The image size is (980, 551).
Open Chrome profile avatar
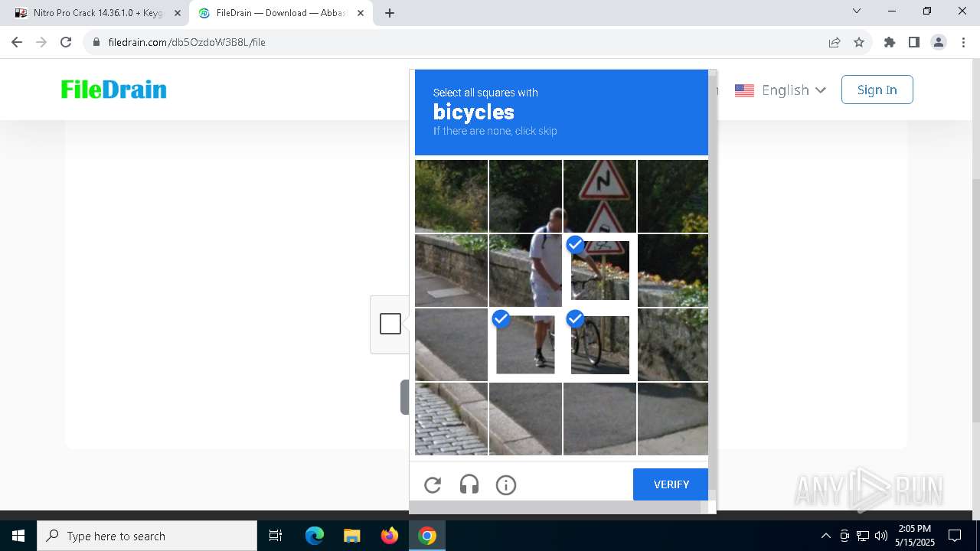[x=939, y=42]
